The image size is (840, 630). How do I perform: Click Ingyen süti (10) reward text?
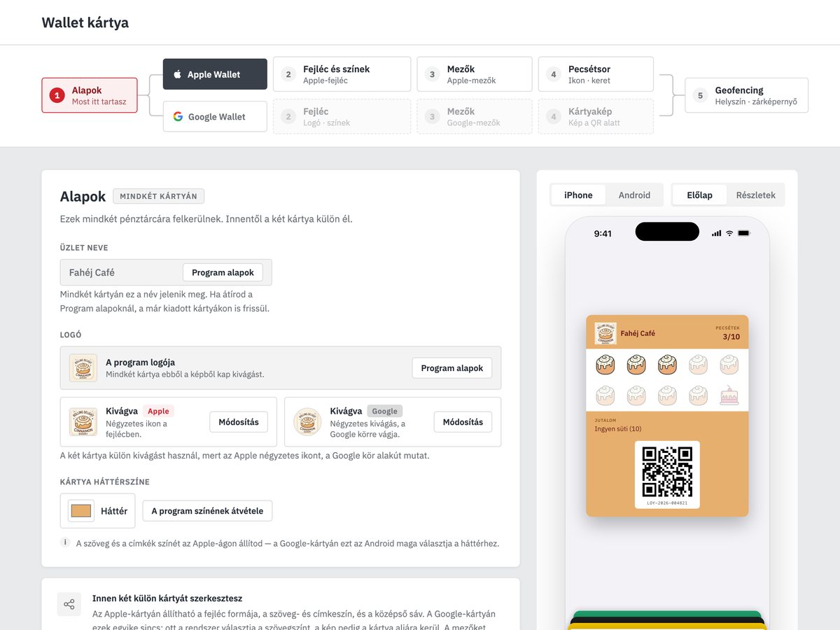point(618,428)
